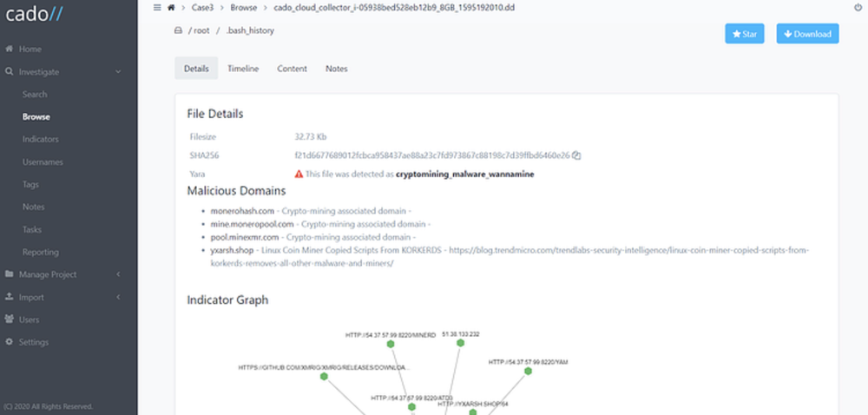Switch to the Content tab
868x415 pixels.
pyautogui.click(x=292, y=69)
